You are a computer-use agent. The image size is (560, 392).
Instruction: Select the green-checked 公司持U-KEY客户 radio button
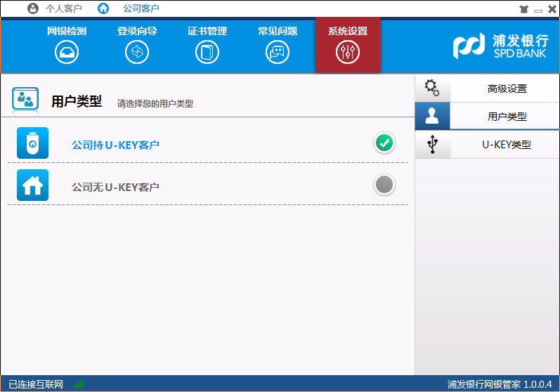[x=384, y=143]
